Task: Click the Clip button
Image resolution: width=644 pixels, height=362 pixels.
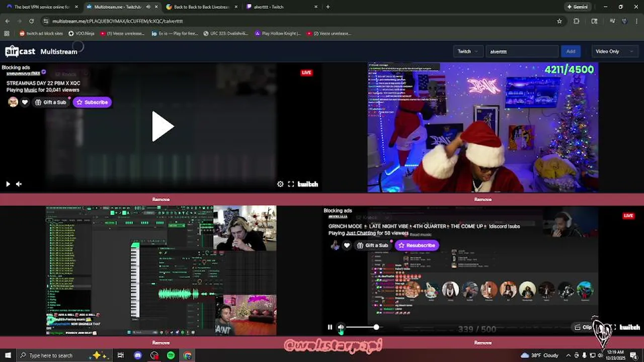Action: coord(584,327)
